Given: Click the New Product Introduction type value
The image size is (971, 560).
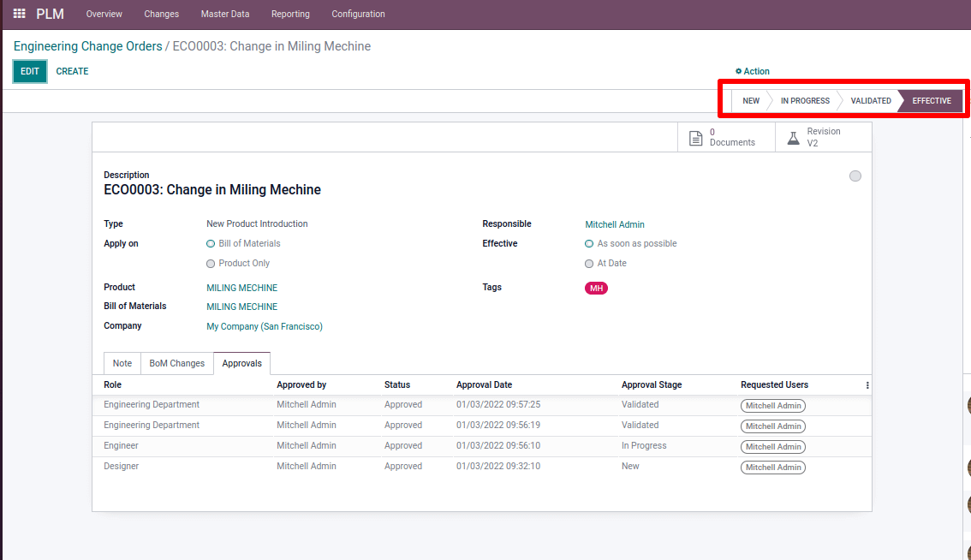Looking at the screenshot, I should tap(257, 223).
